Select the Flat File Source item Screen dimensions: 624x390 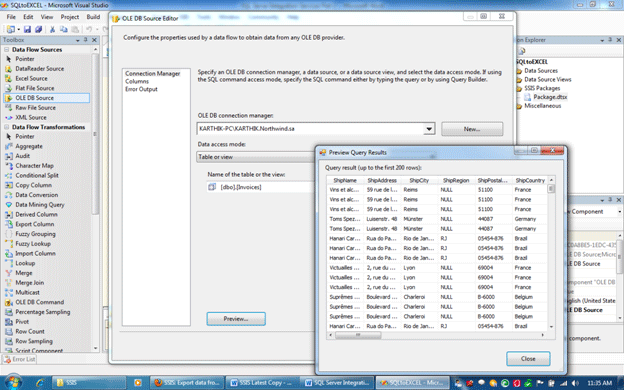click(34, 88)
